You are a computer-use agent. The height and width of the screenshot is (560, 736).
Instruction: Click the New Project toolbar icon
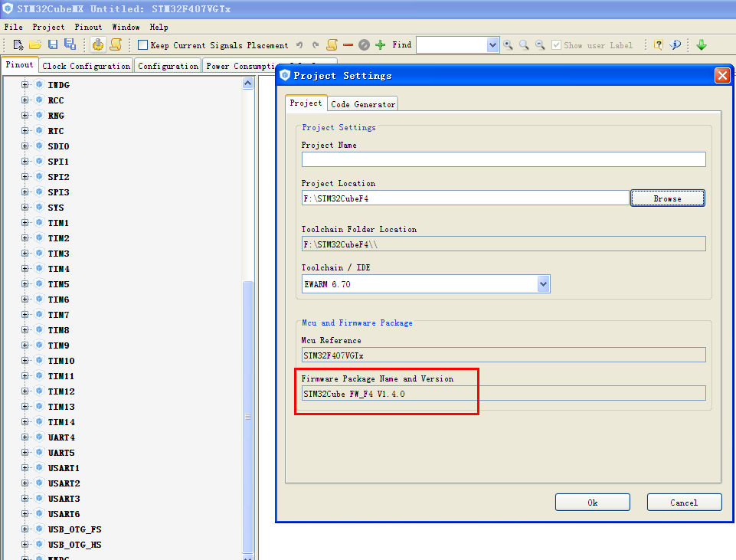click(x=18, y=45)
